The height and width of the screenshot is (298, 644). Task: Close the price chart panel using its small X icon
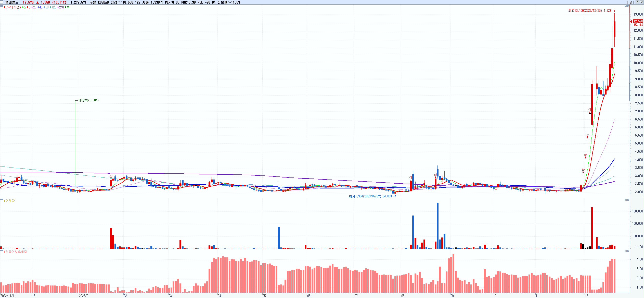coord(628,6)
